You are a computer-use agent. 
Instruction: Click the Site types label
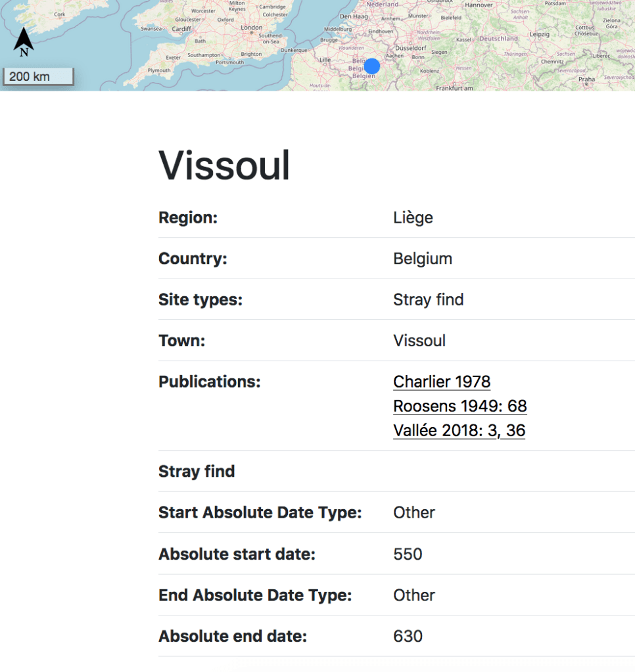click(200, 300)
